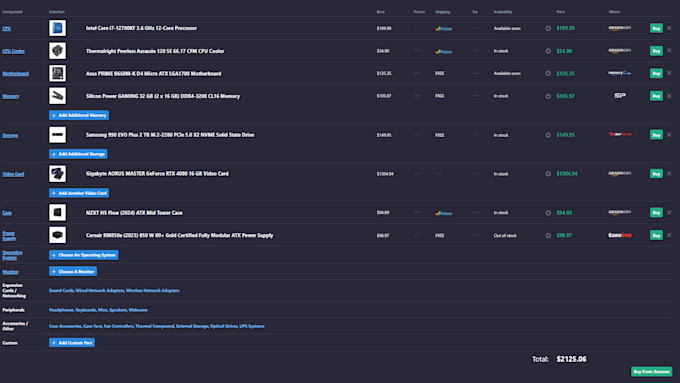Click the price alert icon in Case row

(548, 213)
